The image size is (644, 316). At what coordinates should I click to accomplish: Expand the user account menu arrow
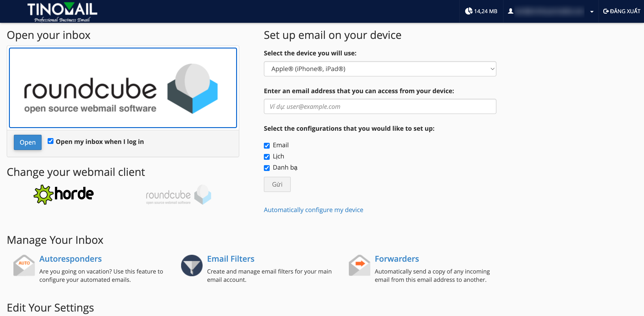click(591, 11)
